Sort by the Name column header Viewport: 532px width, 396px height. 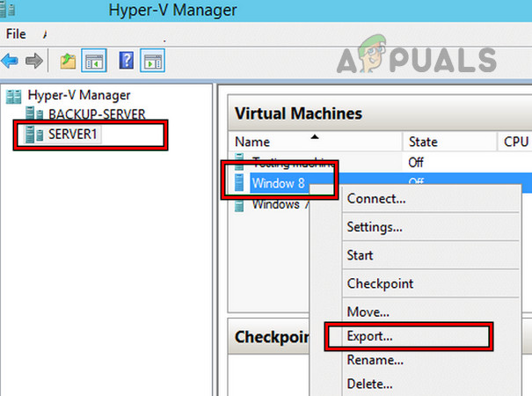click(x=317, y=142)
